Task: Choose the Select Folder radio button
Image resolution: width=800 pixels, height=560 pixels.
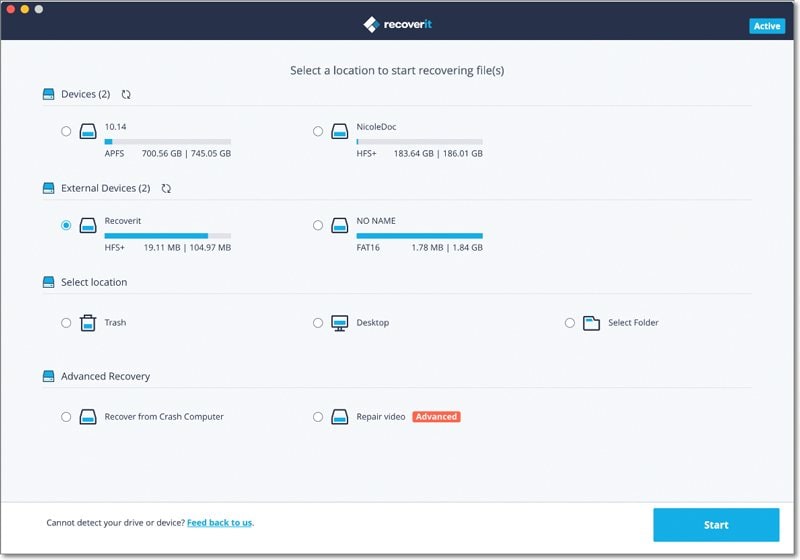Action: coord(570,323)
